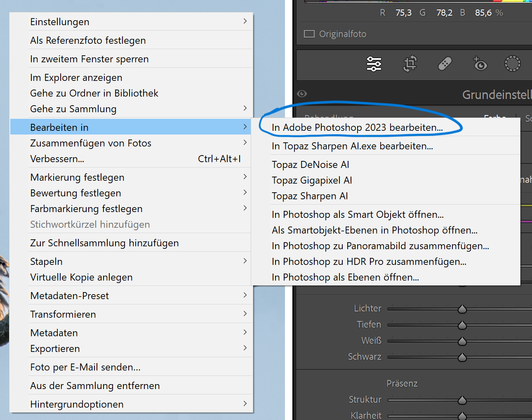Image resolution: width=532 pixels, height=420 pixels.
Task: Toggle the Grundeinstellungen panel eye icon
Action: 302,94
